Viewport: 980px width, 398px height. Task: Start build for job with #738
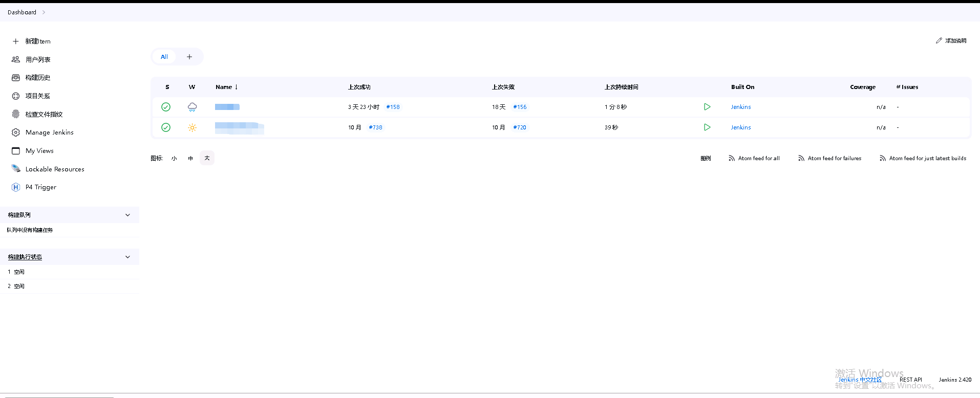707,127
